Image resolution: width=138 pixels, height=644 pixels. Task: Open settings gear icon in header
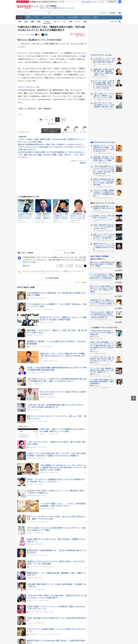click(x=120, y=13)
